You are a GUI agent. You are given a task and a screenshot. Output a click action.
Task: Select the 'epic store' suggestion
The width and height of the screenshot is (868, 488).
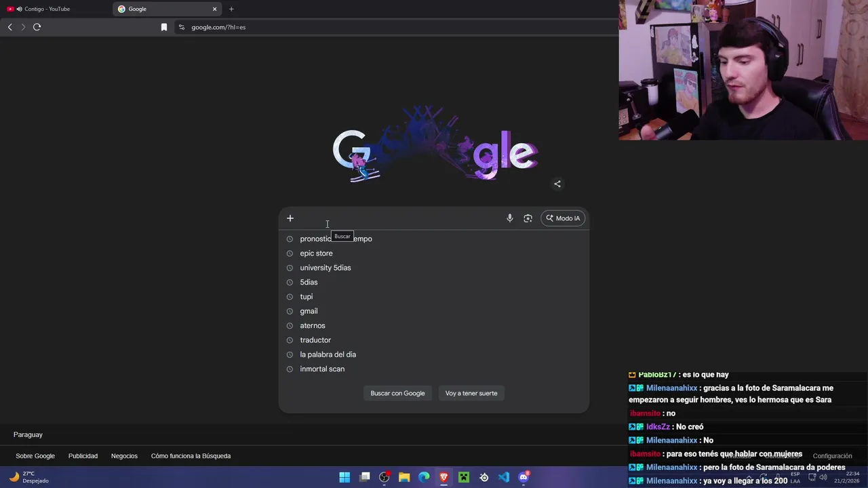click(x=434, y=253)
